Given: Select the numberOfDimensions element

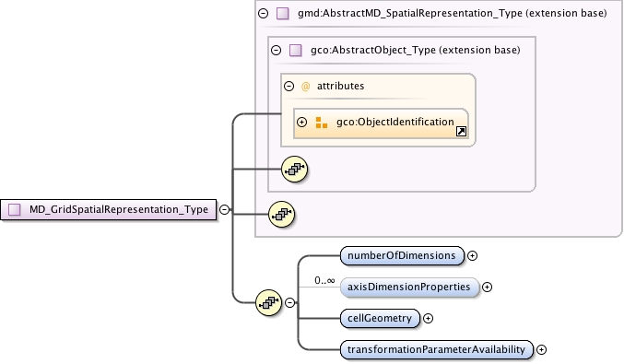Looking at the screenshot, I should tap(402, 256).
